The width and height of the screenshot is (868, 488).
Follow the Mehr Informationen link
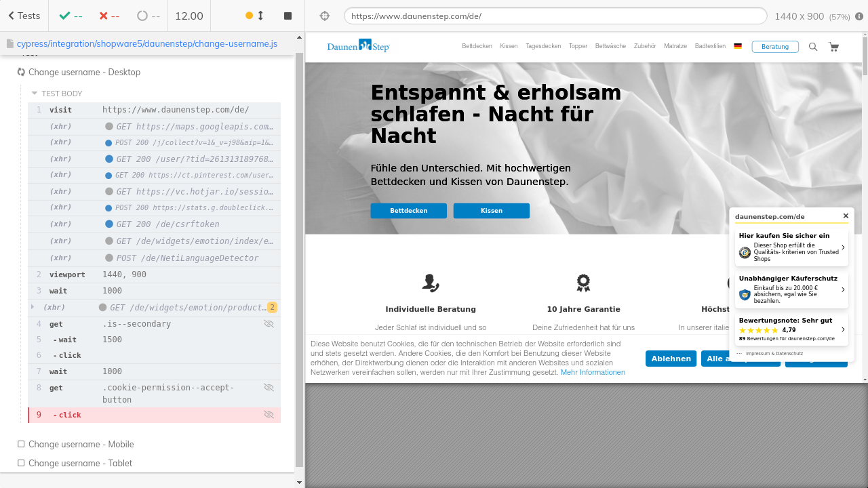[x=593, y=372]
